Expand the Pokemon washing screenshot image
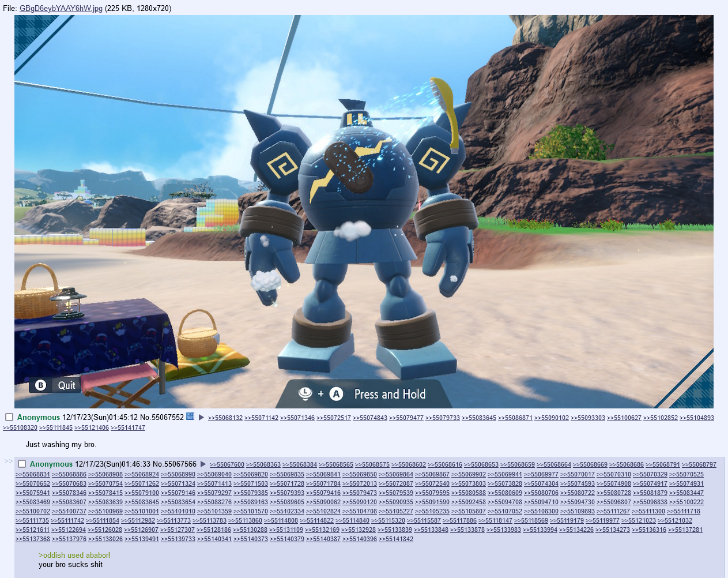Viewport: 728px width, 578px height. coord(364,212)
